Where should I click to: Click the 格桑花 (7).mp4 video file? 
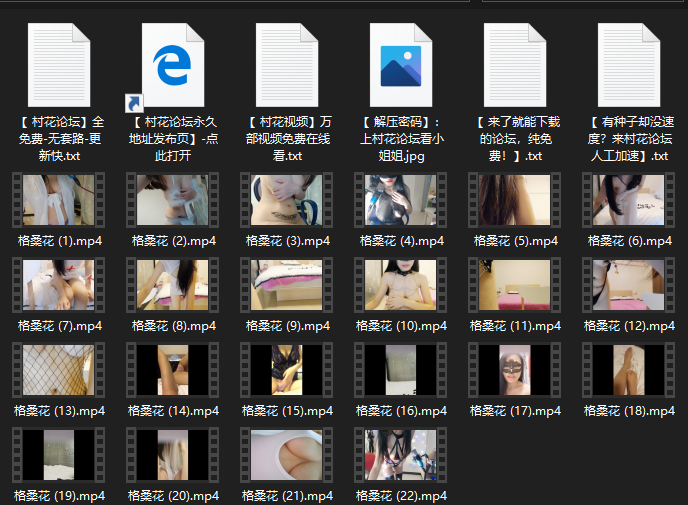[59, 285]
